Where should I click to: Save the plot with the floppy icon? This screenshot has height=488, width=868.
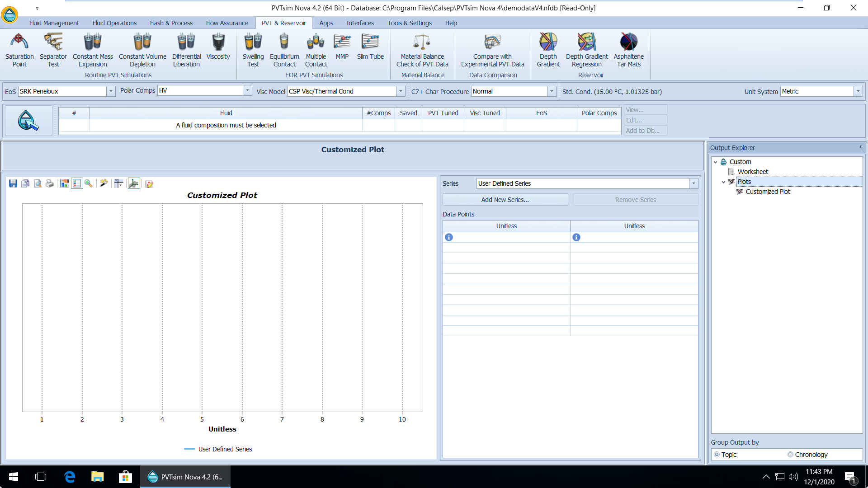click(x=13, y=183)
